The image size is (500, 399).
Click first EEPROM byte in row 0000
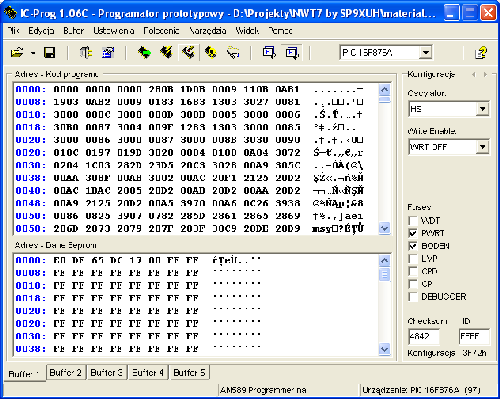59,260
